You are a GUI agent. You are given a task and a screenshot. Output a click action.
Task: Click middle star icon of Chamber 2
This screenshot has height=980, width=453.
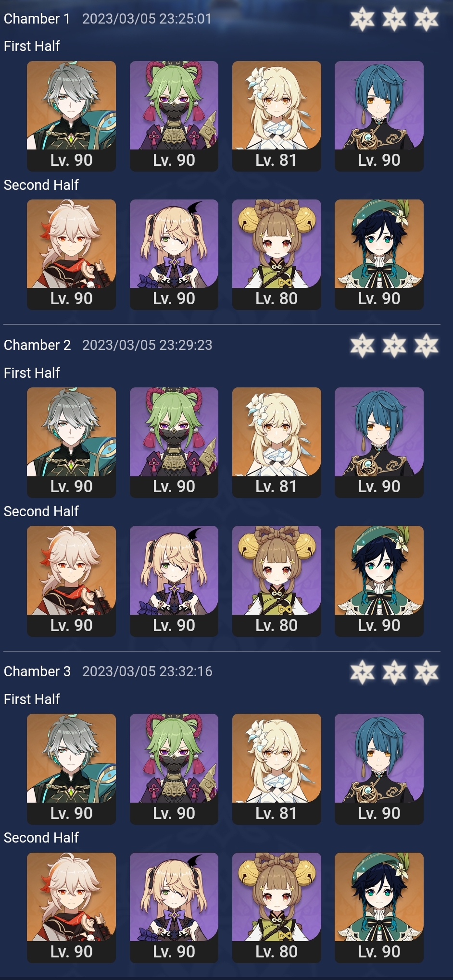coord(394,346)
